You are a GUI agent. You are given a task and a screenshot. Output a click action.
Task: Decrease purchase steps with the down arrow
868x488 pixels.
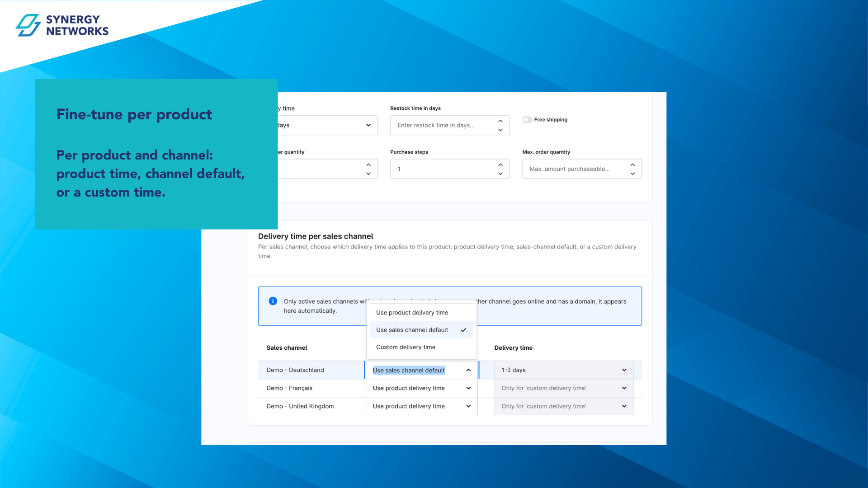(x=500, y=174)
